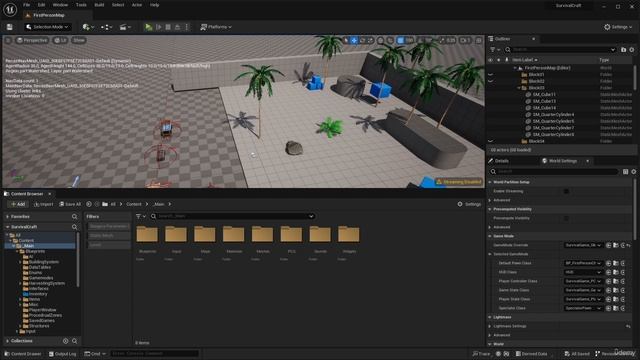This screenshot has width=640, height=360.
Task: Open the Default Pawn Class dropdown
Action: 583,263
